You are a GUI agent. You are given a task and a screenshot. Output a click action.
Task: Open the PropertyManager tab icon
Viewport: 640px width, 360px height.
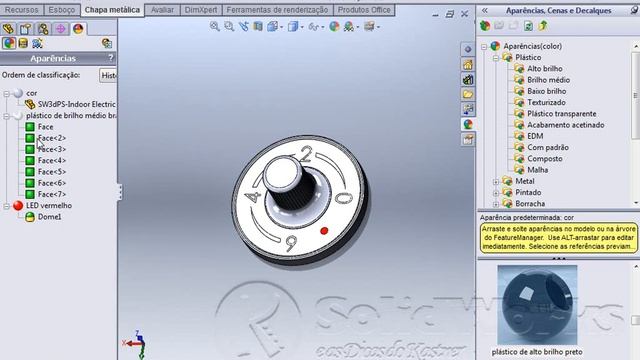point(25,29)
